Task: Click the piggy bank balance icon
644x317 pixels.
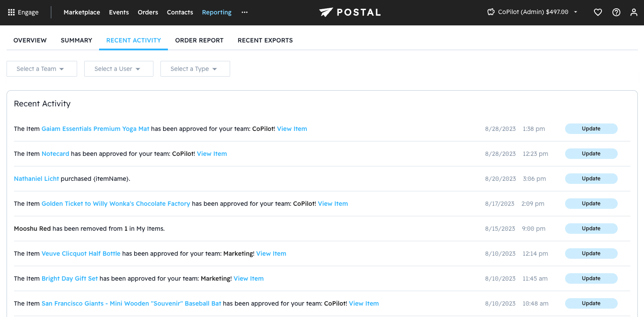Action: click(x=491, y=12)
